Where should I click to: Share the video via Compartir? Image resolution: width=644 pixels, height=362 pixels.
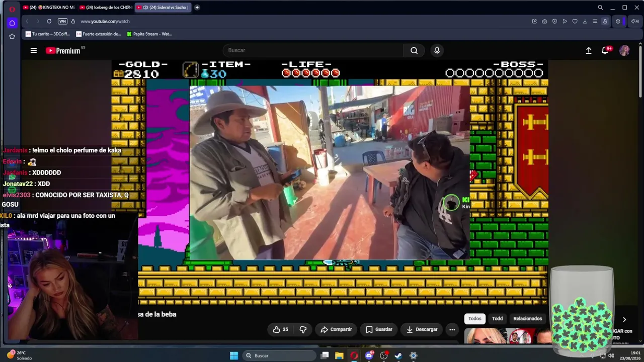(336, 329)
